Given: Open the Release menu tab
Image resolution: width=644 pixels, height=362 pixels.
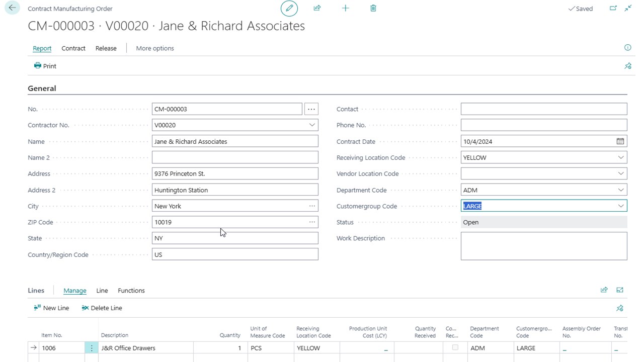Looking at the screenshot, I should click(x=106, y=48).
